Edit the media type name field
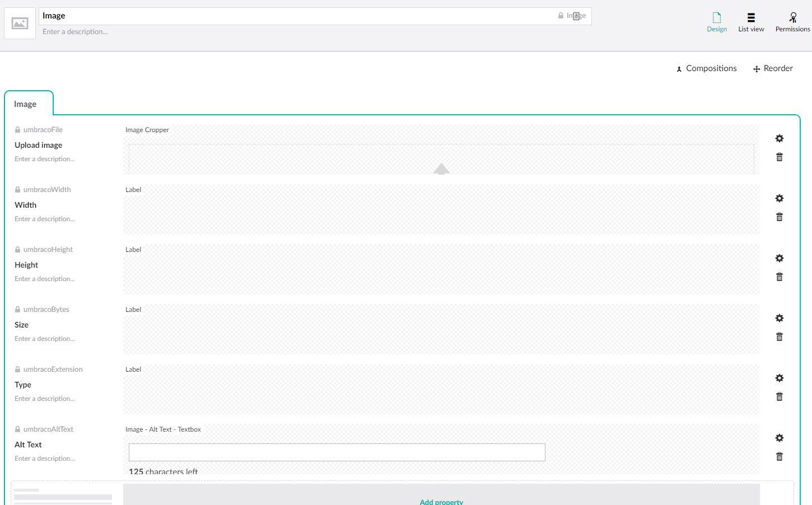This screenshot has height=505, width=812. 297,16
